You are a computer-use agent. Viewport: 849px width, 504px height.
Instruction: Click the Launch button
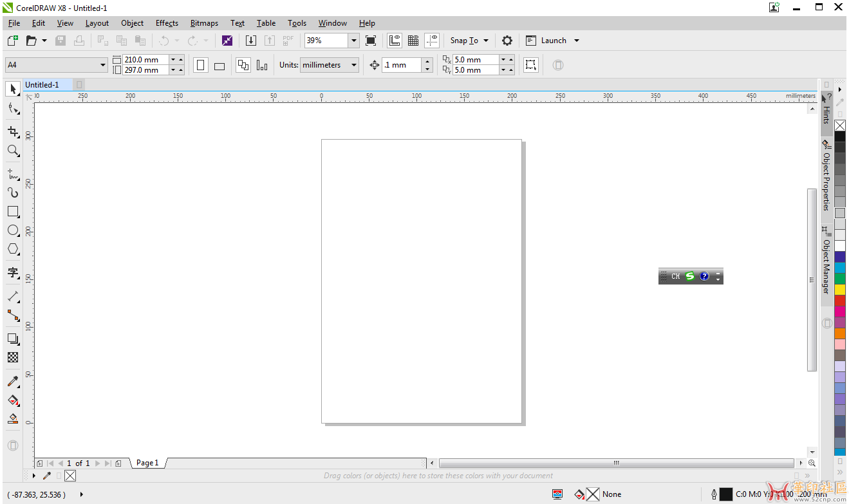(546, 41)
